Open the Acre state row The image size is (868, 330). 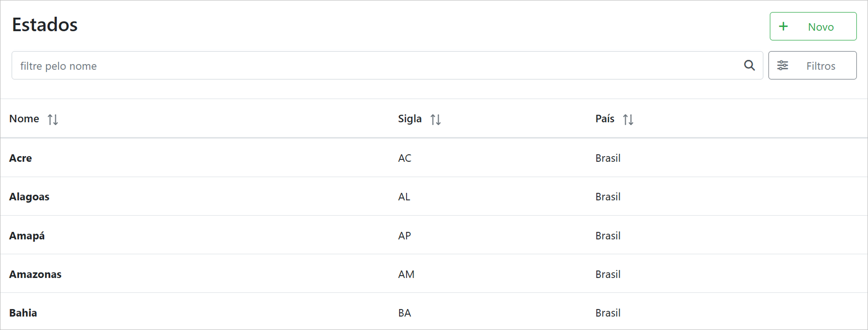tap(20, 158)
